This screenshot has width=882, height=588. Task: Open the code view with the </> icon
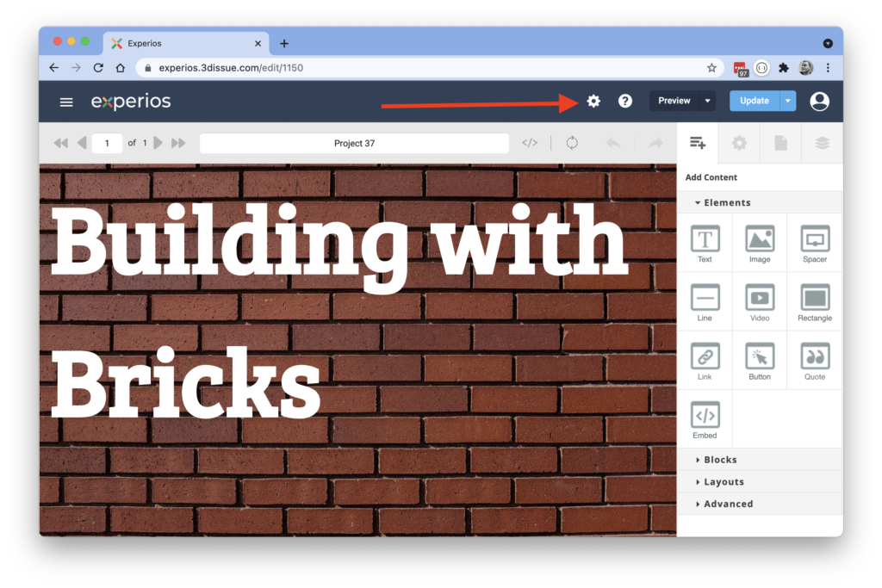coord(530,143)
